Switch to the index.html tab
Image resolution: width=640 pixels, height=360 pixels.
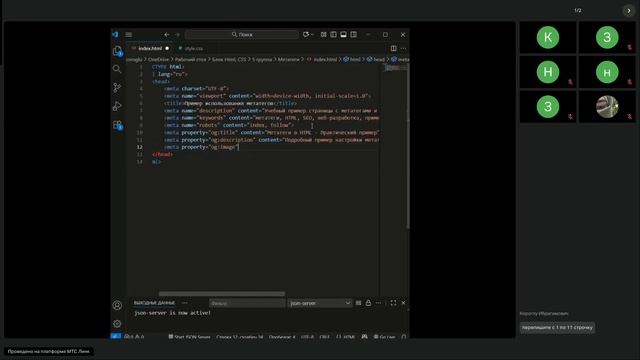pos(150,48)
